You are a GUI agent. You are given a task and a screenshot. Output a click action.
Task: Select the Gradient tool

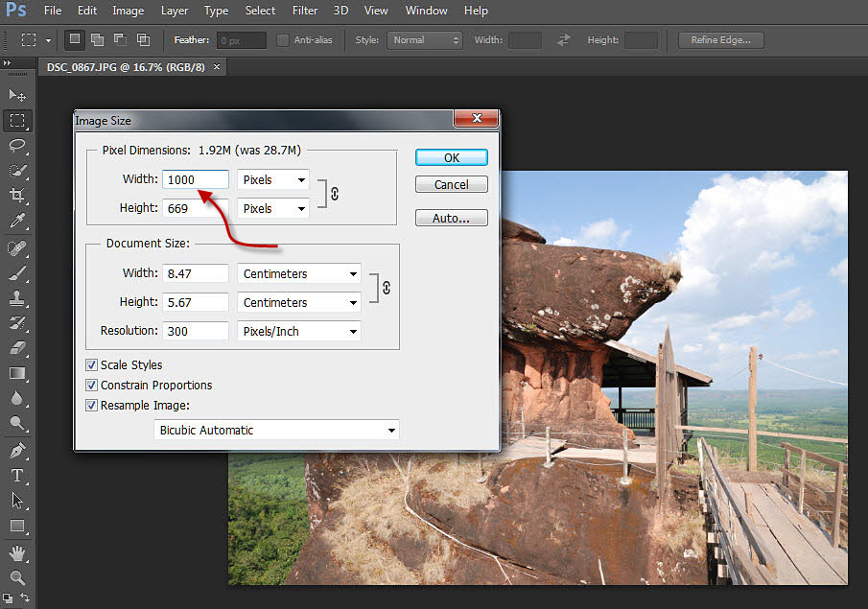pyautogui.click(x=17, y=374)
